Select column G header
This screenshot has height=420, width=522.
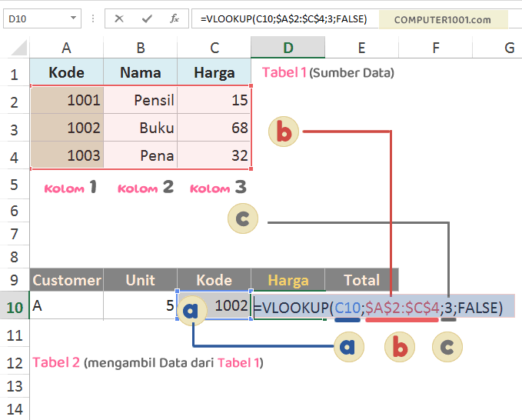point(508,48)
